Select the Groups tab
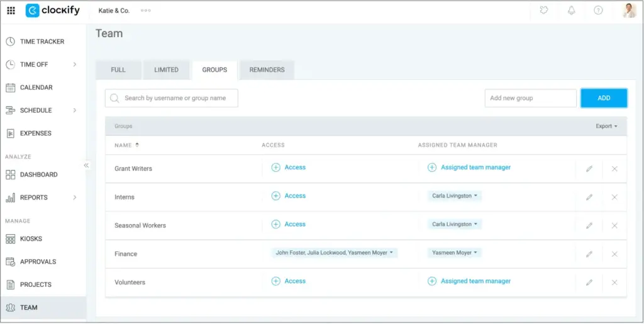The image size is (644, 324). pyautogui.click(x=214, y=70)
